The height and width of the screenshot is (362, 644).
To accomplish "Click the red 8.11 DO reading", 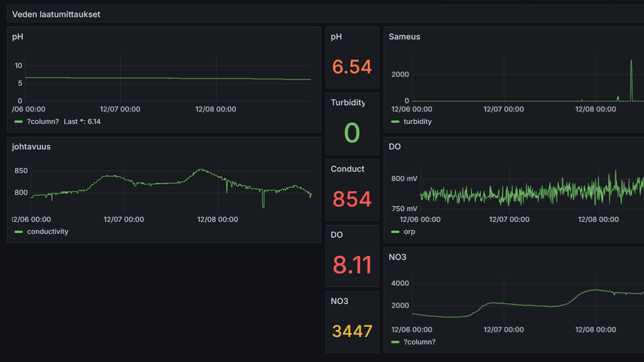I will (x=352, y=265).
